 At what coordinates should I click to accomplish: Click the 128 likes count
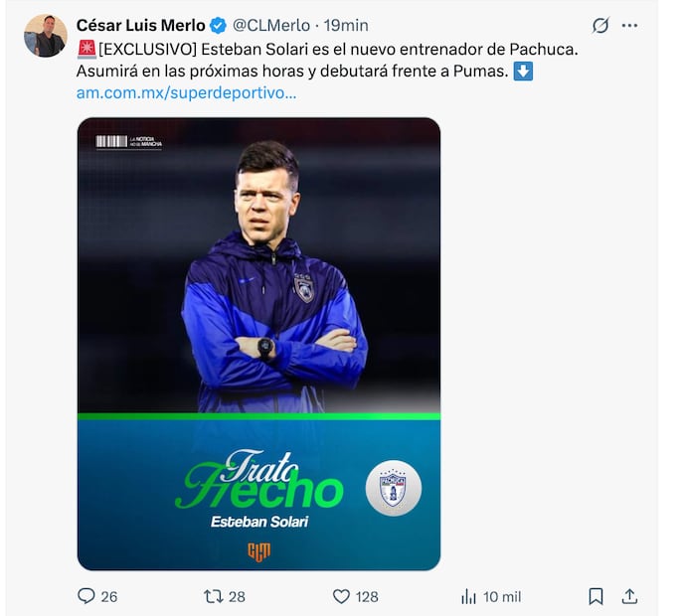(x=367, y=596)
